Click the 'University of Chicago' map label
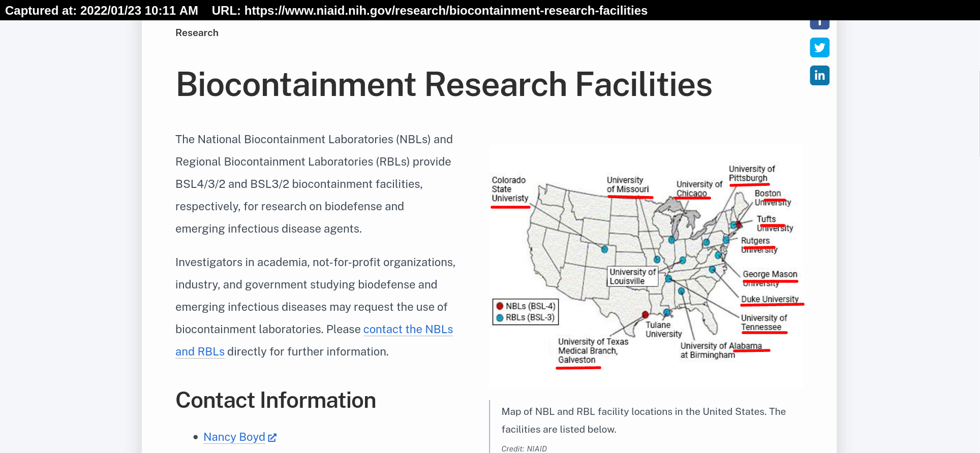980x453 pixels. coord(699,188)
